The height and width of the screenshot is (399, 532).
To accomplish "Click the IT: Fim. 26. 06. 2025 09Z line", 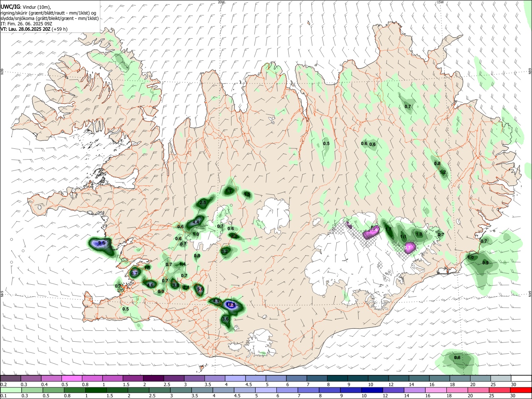I will pos(26,24).
